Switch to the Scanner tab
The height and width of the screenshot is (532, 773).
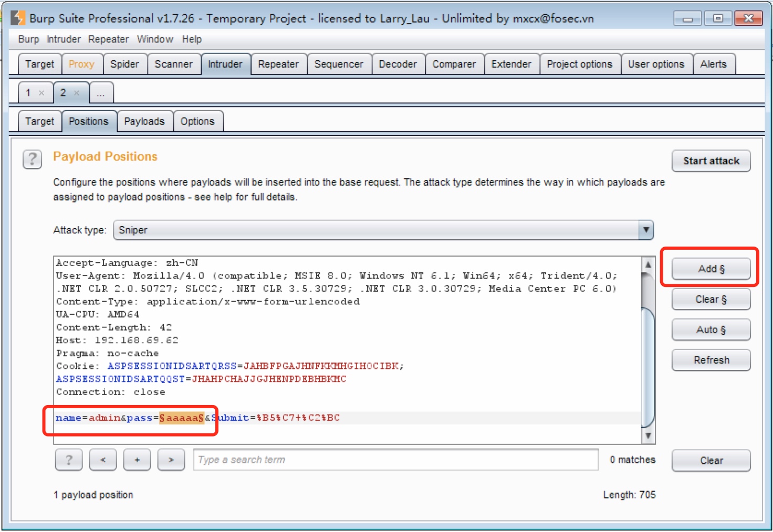(173, 64)
